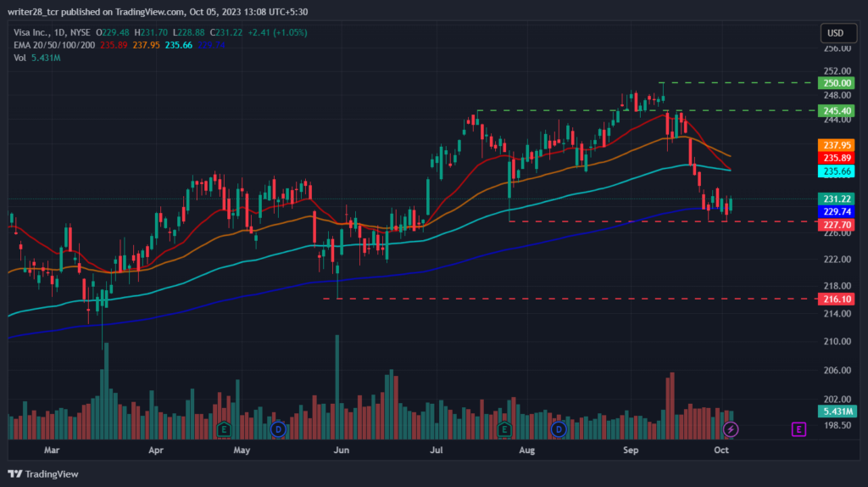Click the EMA value 237.95 in the legend
The image size is (868, 487).
146,45
